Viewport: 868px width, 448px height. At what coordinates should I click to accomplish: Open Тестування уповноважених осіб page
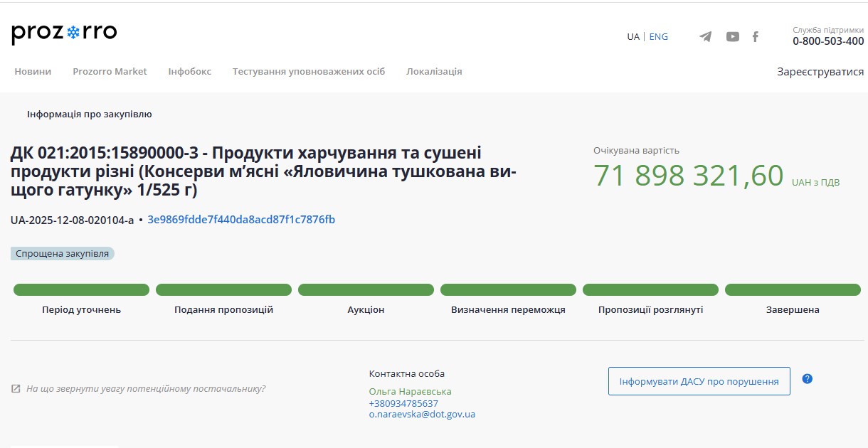[308, 72]
